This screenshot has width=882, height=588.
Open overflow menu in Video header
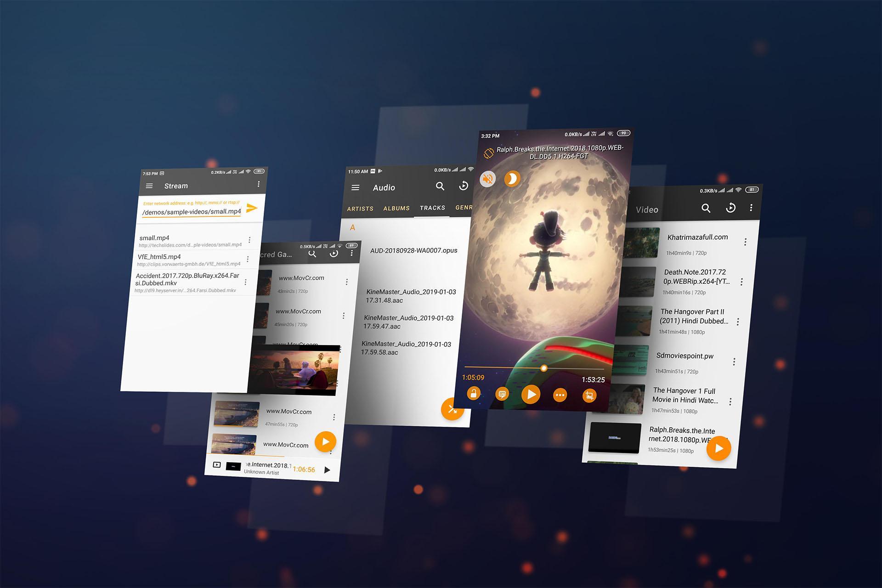click(751, 208)
